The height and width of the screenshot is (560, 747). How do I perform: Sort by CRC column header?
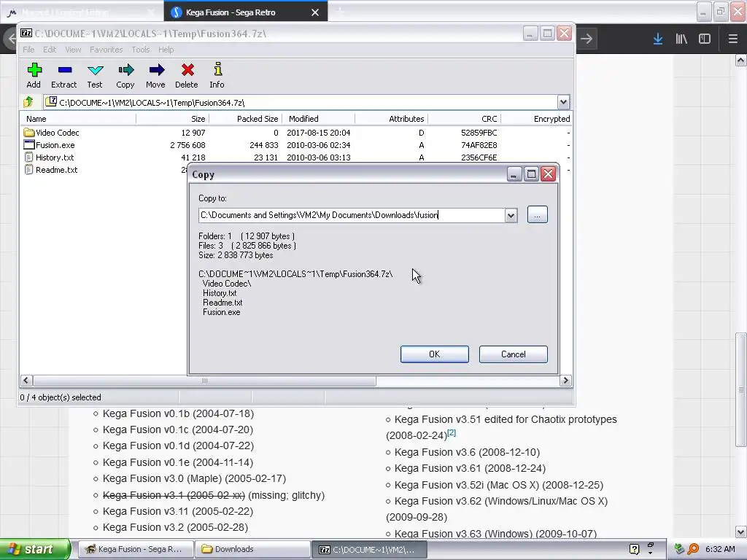click(465, 119)
